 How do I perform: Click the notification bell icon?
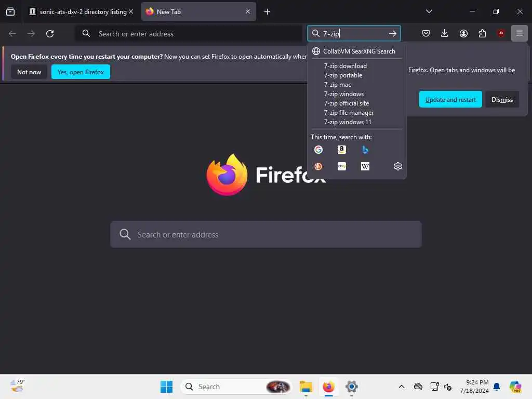click(x=497, y=387)
